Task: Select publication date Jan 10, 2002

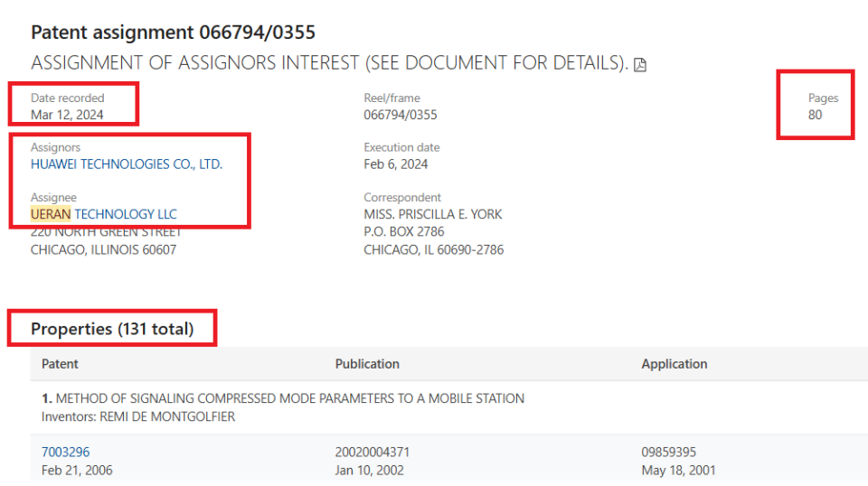Action: [369, 471]
